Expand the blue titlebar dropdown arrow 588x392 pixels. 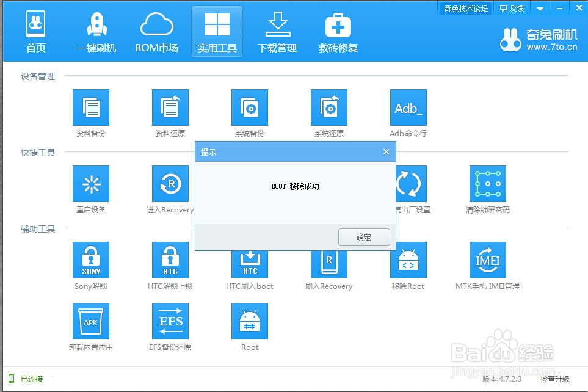(x=539, y=8)
